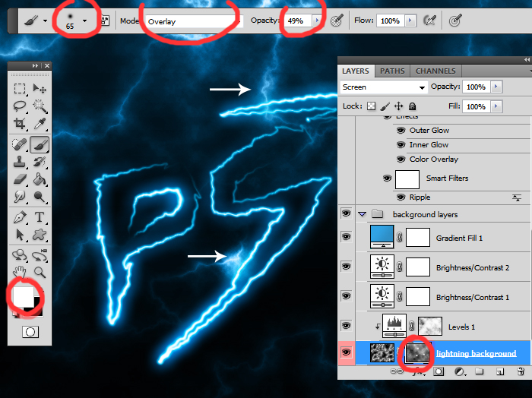Select lightning background layer mask thumbnail
This screenshot has height=398, width=532.
click(417, 352)
